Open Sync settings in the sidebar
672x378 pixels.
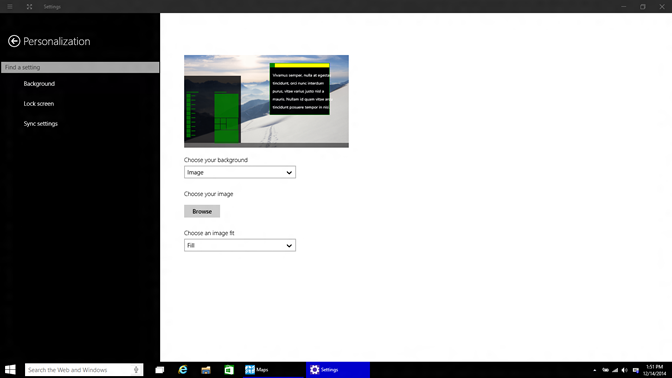(x=40, y=123)
